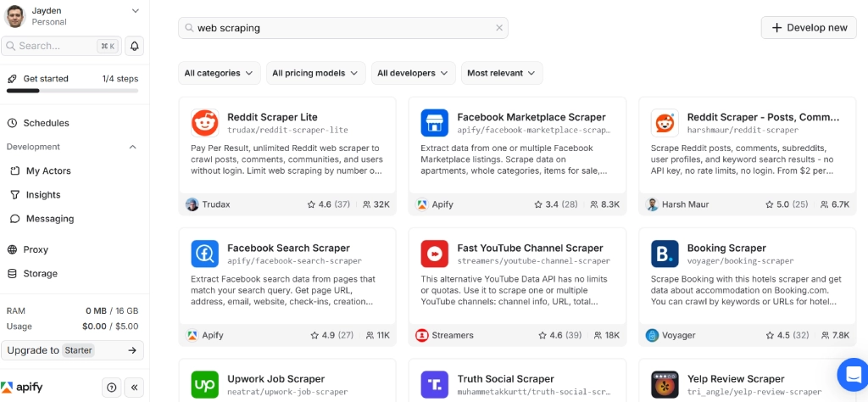Image resolution: width=868 pixels, height=402 pixels.
Task: Open the Most relevant sort dropdown
Action: coord(502,73)
